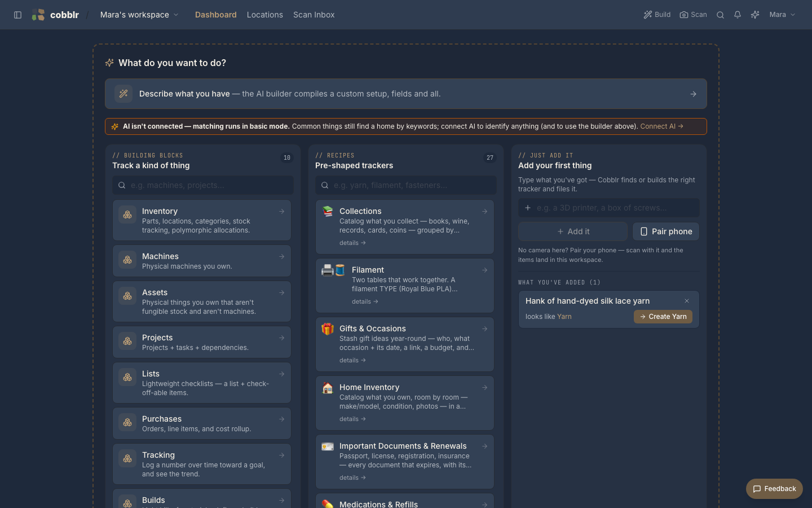Image resolution: width=812 pixels, height=508 pixels.
Task: Open the Mara user menu
Action: [x=782, y=15]
